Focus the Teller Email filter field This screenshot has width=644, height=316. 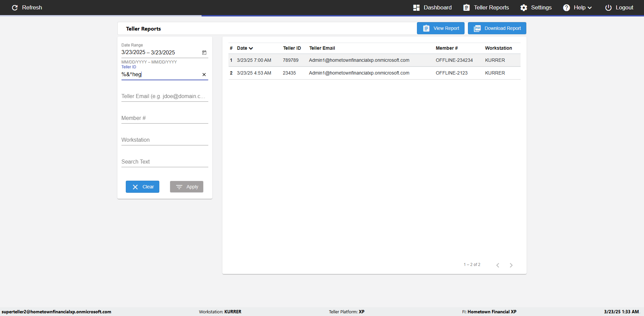pos(165,96)
